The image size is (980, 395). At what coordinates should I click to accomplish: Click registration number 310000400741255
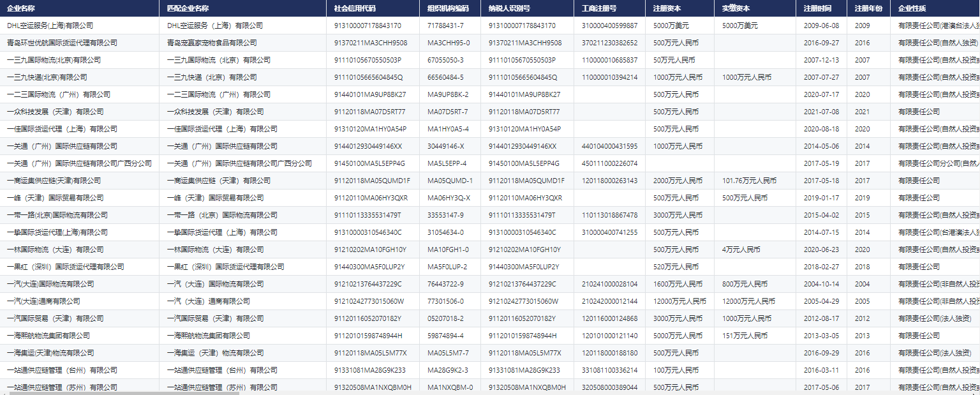tap(609, 232)
